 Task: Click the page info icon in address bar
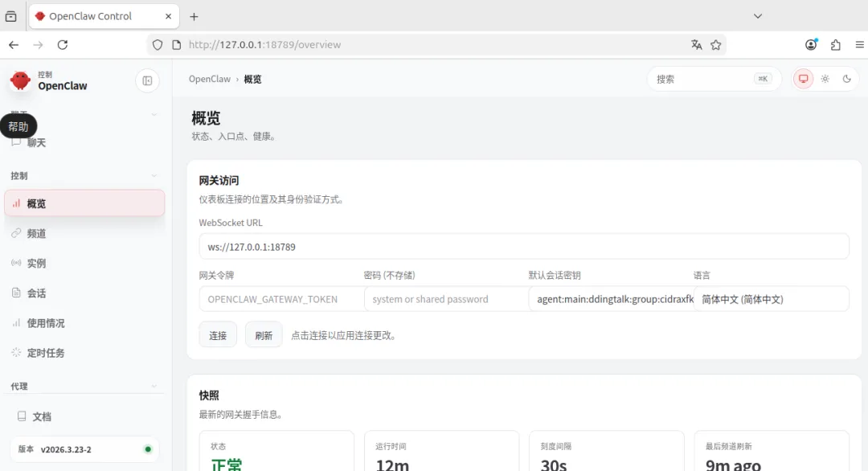coord(177,45)
